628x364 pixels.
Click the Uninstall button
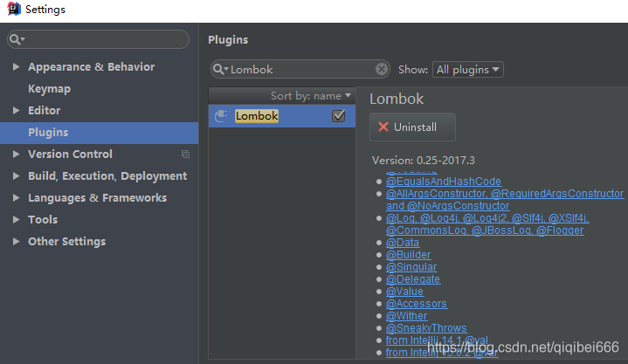point(412,127)
